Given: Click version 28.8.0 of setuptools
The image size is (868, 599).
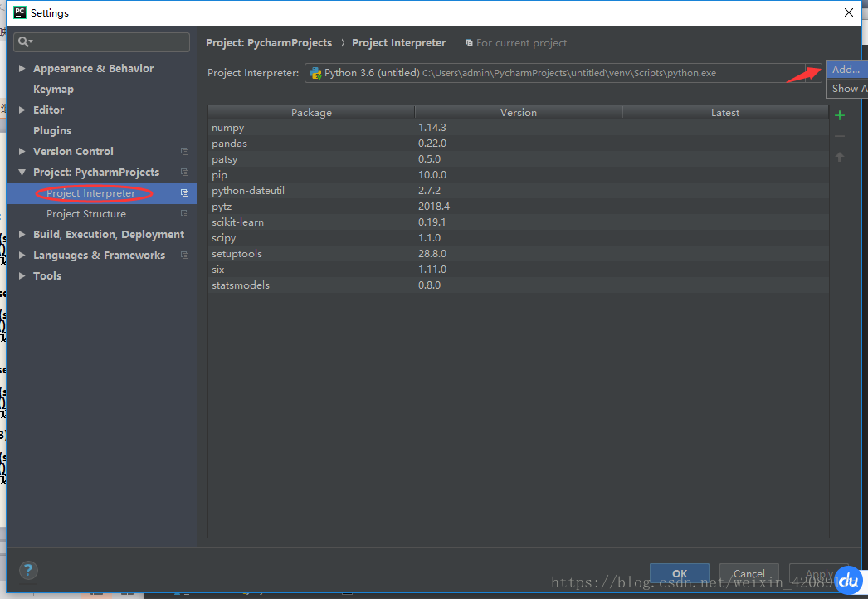Looking at the screenshot, I should coord(432,254).
